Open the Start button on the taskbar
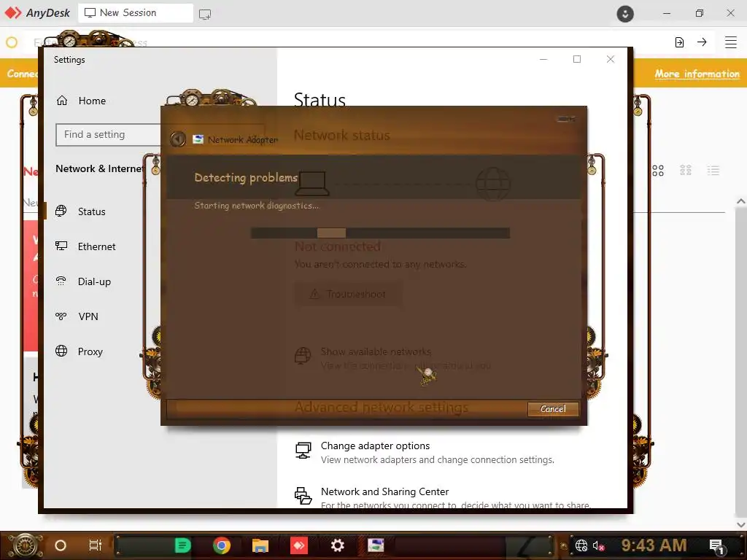The image size is (747, 560). (x=24, y=545)
